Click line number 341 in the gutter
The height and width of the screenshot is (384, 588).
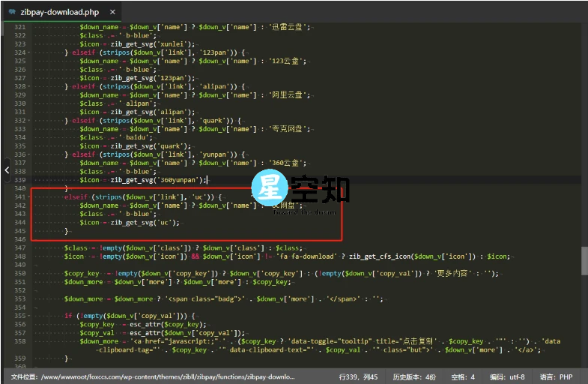coord(19,196)
